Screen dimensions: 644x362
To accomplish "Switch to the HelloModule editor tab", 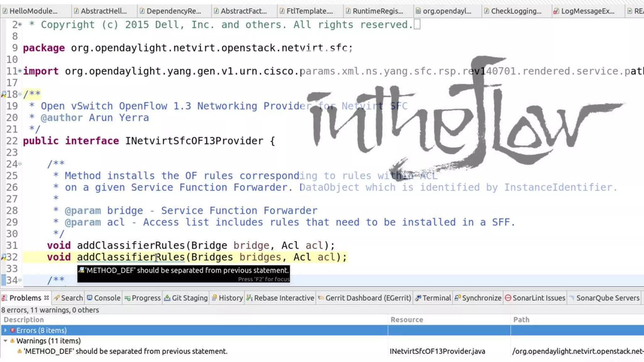I will point(33,11).
